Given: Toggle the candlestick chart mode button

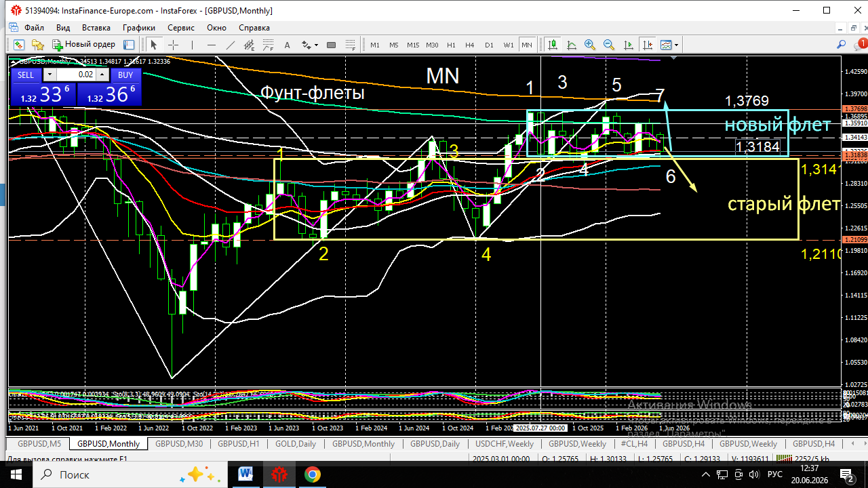Looking at the screenshot, I should coord(553,45).
